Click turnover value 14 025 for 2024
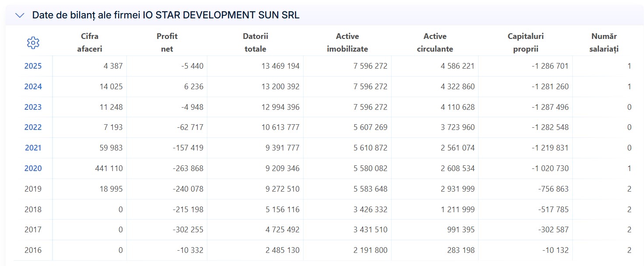644x266 pixels. tap(111, 87)
